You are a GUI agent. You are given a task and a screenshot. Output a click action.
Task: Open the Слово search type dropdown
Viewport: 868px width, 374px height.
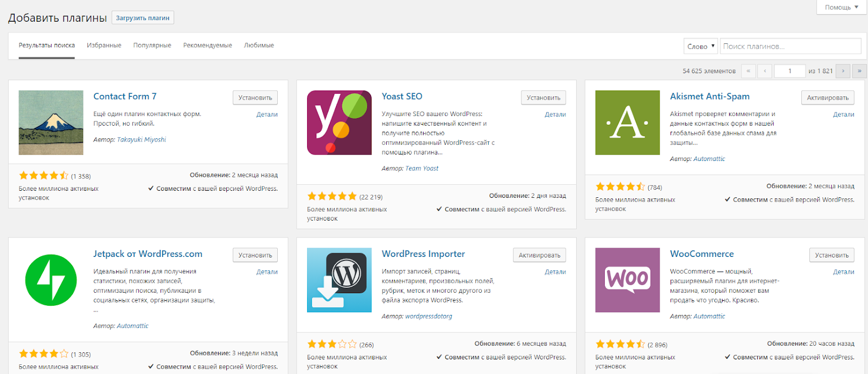tap(700, 47)
